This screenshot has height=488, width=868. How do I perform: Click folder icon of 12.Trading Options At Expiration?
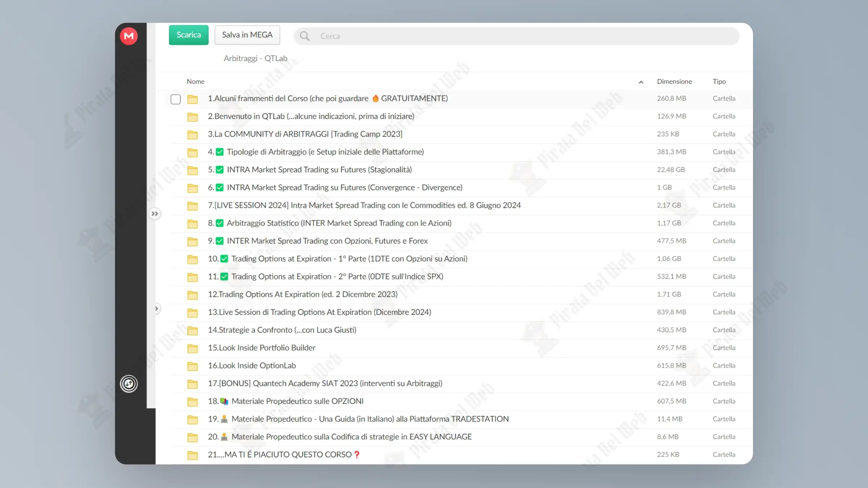pos(192,295)
